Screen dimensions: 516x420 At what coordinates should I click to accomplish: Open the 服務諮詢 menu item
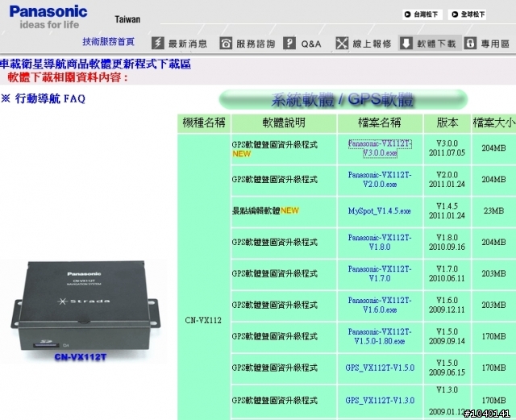[x=256, y=44]
